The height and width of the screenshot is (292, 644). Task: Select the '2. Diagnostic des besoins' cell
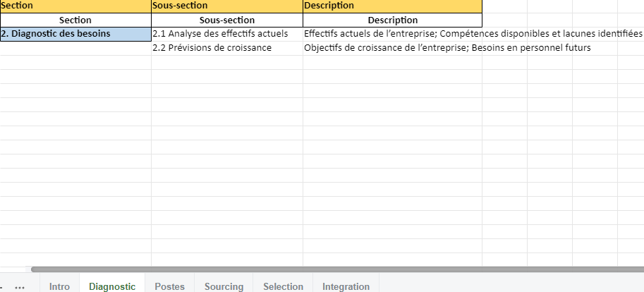[x=75, y=34]
